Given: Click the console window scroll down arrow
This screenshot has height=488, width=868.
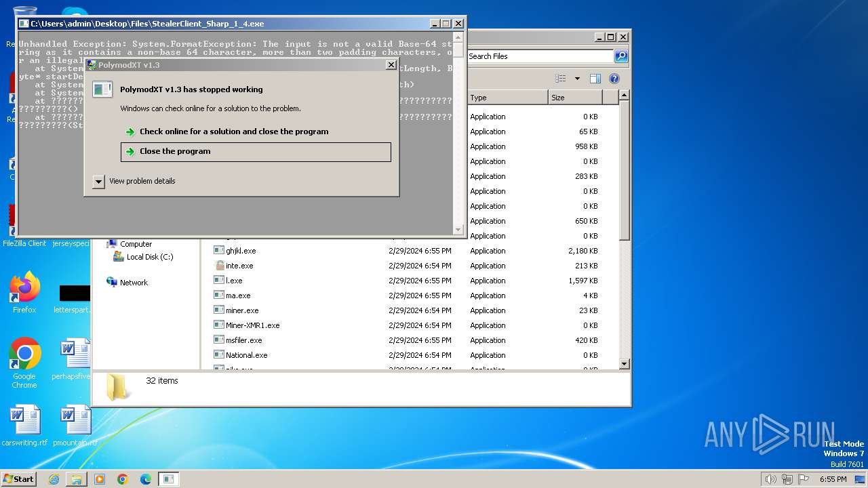Looking at the screenshot, I should (x=458, y=230).
